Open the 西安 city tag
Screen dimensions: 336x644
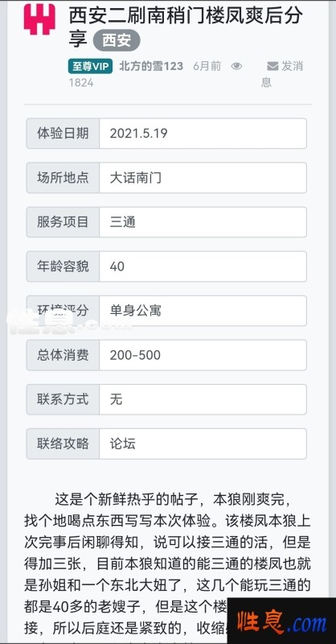(117, 41)
